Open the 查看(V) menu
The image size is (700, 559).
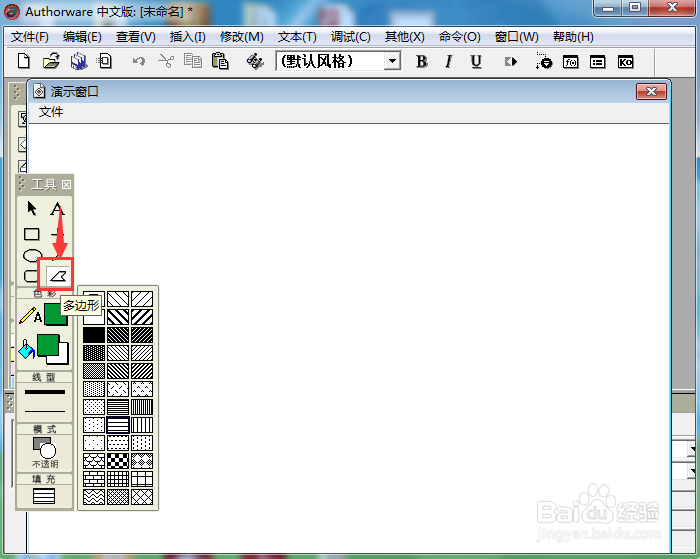click(136, 37)
